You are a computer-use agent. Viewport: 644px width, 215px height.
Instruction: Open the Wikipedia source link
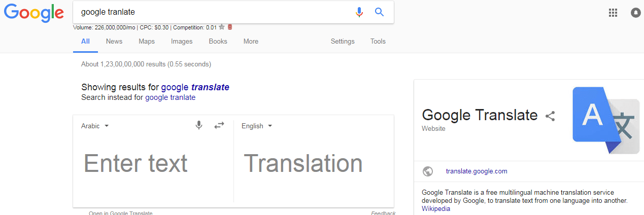point(436,208)
